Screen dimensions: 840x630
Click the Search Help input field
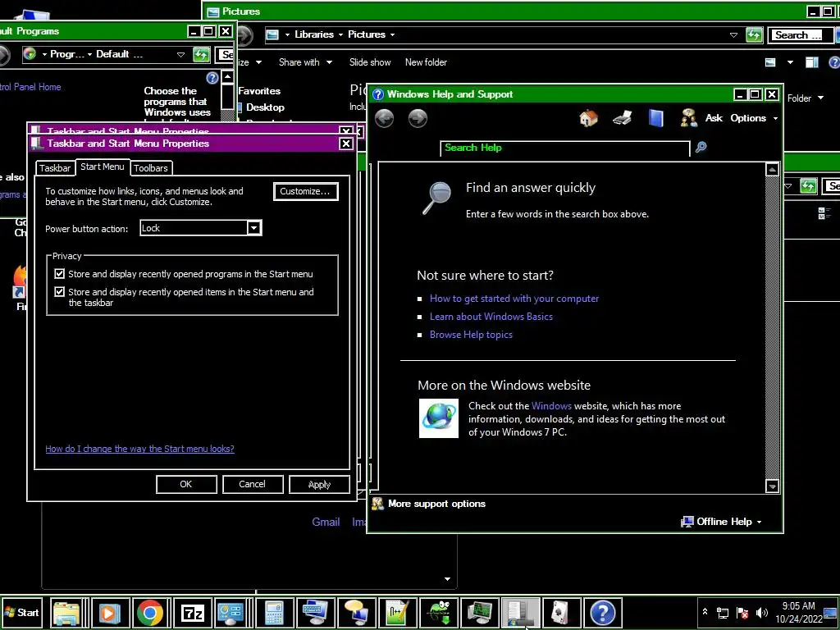pyautogui.click(x=564, y=148)
